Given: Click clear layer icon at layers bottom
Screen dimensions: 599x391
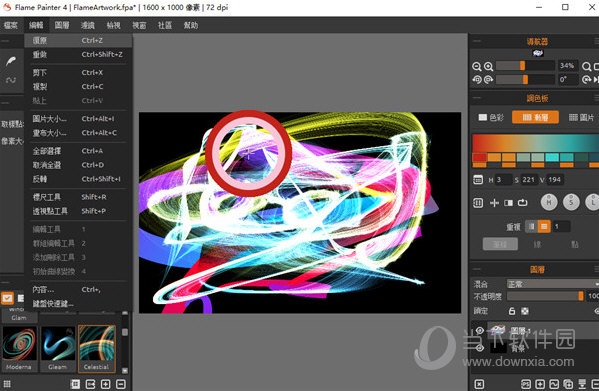Looking at the screenshot, I should [479, 384].
